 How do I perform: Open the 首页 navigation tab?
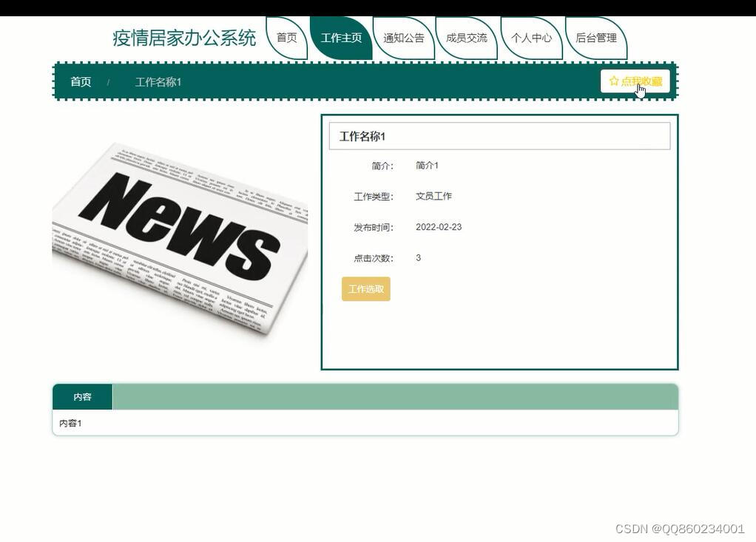(x=287, y=38)
